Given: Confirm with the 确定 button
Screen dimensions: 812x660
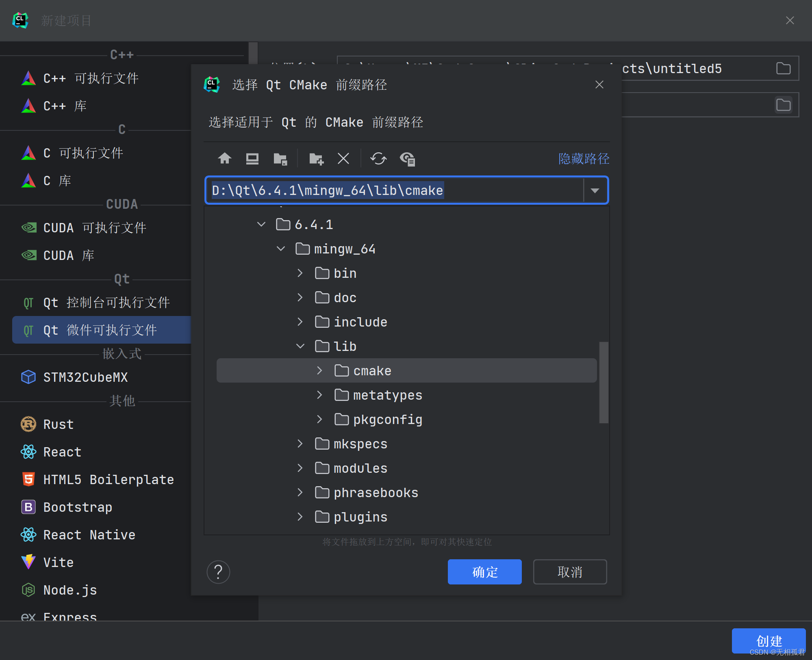Looking at the screenshot, I should coord(484,572).
